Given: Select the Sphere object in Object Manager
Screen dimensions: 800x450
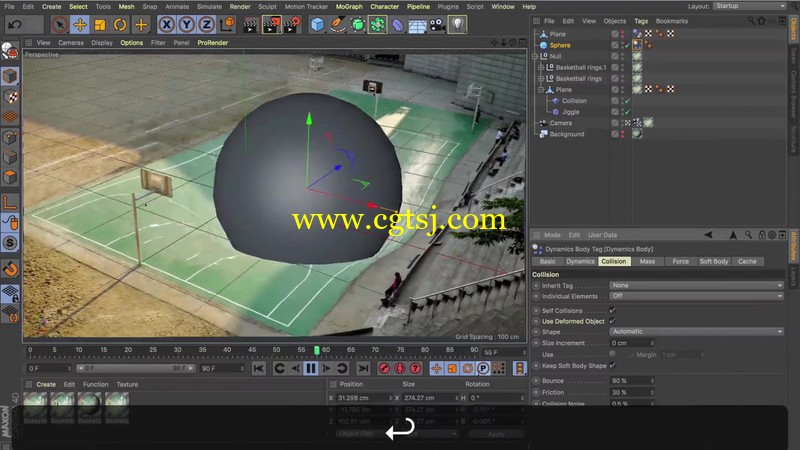Looking at the screenshot, I should pos(560,45).
